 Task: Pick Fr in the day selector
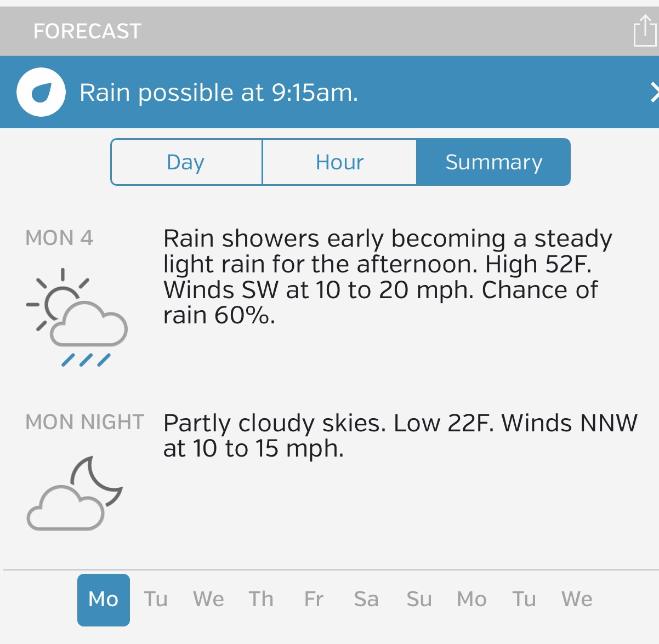(314, 600)
